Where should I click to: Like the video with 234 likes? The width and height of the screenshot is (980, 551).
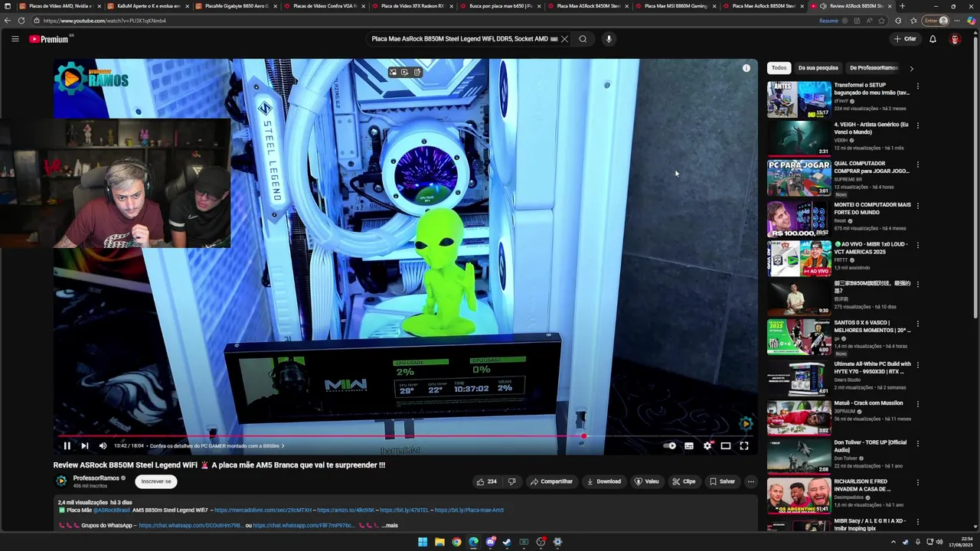[486, 481]
